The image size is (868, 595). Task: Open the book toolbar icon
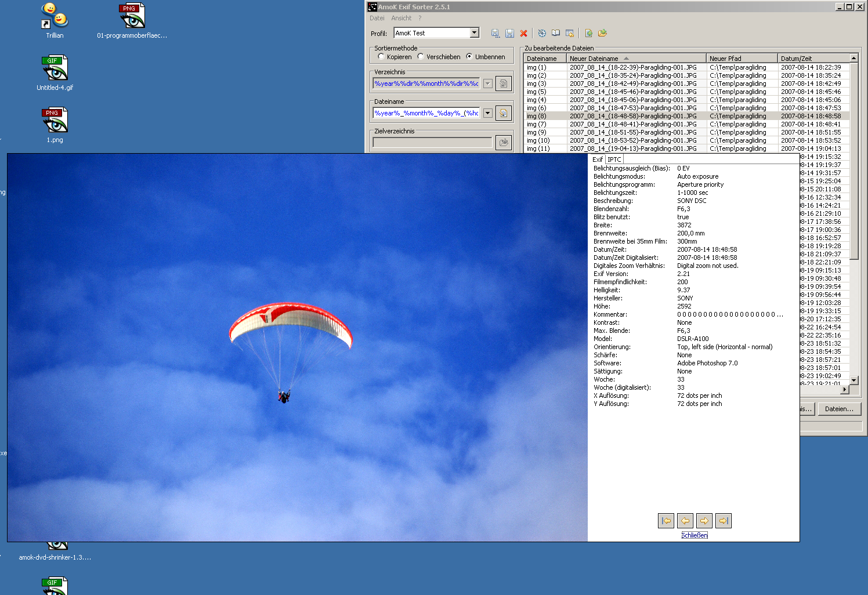click(556, 33)
